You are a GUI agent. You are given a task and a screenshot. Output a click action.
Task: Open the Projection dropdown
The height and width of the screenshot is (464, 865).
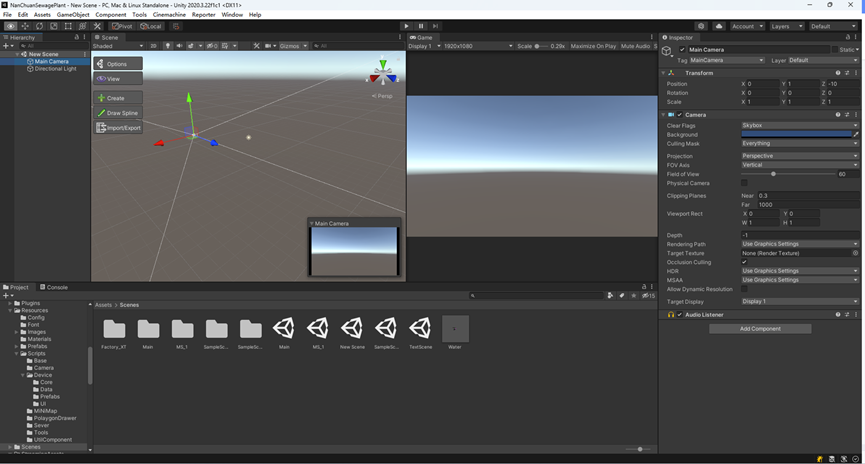point(799,156)
